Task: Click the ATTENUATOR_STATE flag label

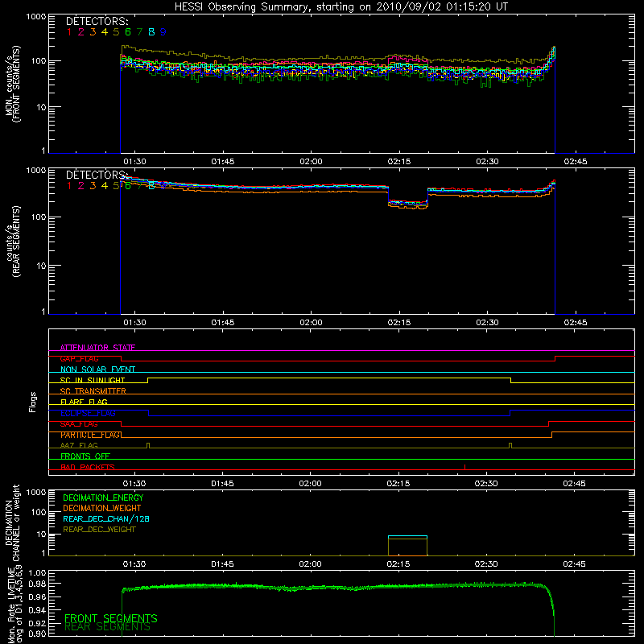Action: (x=97, y=348)
